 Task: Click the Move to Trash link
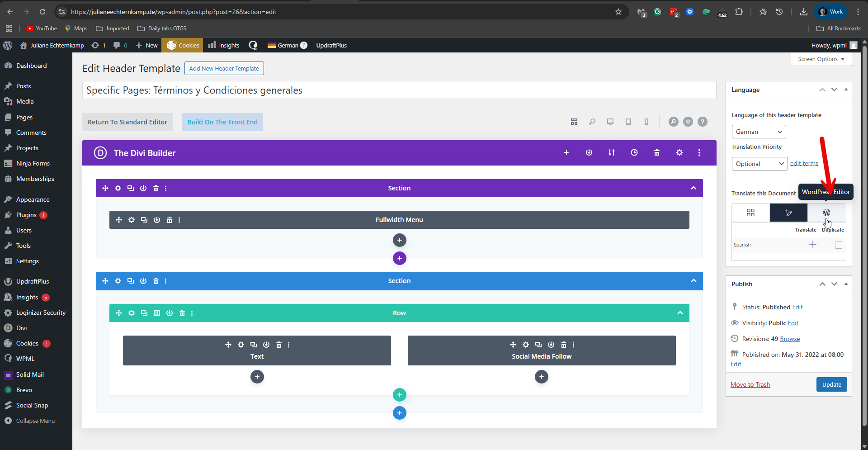[750, 384]
